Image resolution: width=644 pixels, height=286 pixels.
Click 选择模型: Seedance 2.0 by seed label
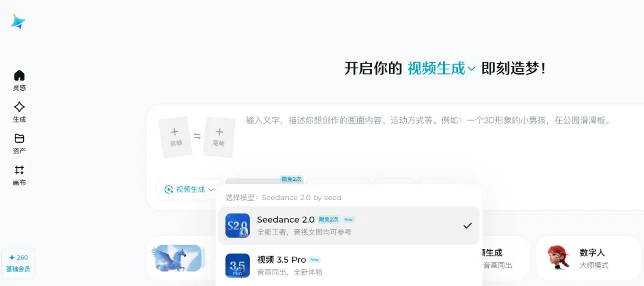(x=283, y=198)
